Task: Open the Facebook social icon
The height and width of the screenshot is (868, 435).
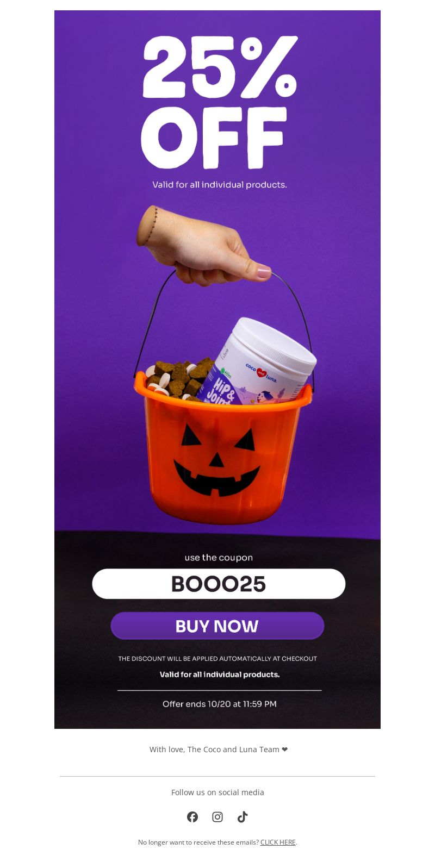Action: coord(192,817)
